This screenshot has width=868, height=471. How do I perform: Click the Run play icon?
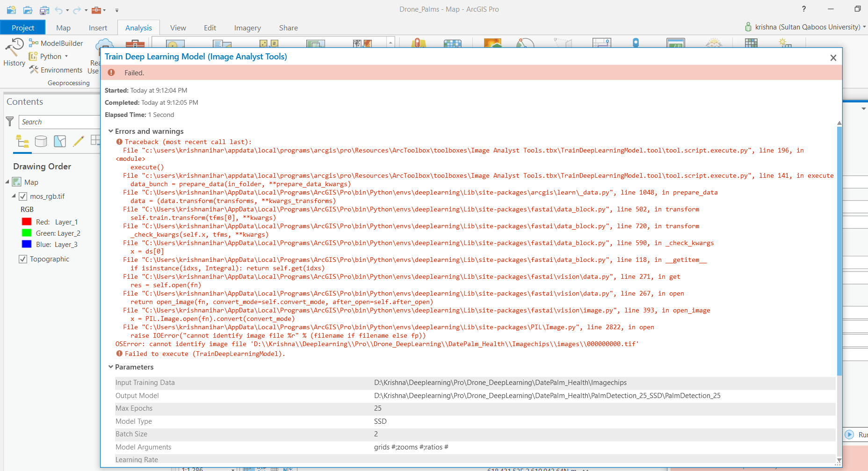[x=849, y=435]
